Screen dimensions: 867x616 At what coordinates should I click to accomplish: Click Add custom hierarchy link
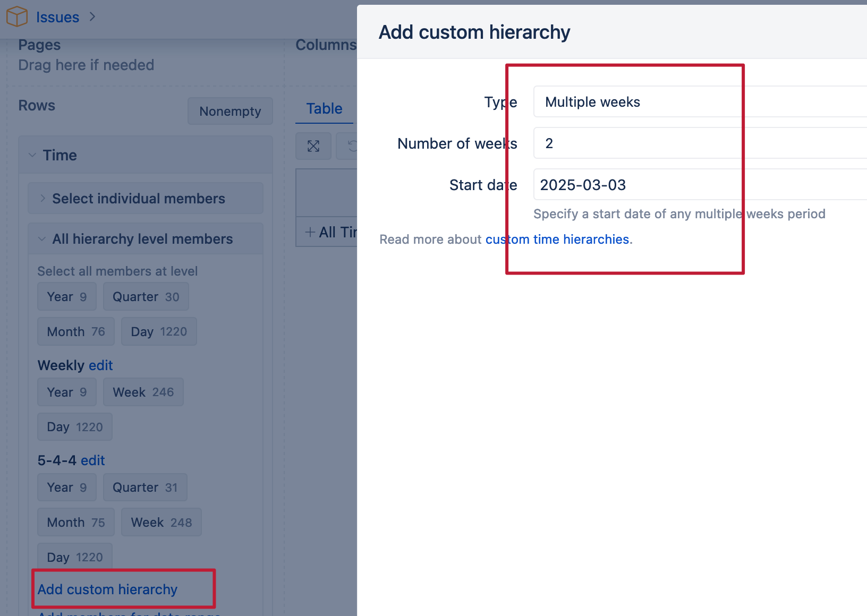(107, 589)
